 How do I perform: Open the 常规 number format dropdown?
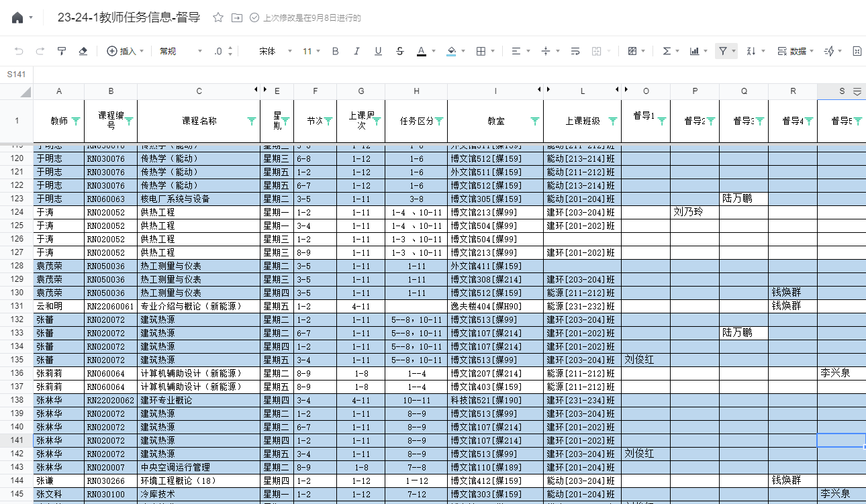pos(181,51)
